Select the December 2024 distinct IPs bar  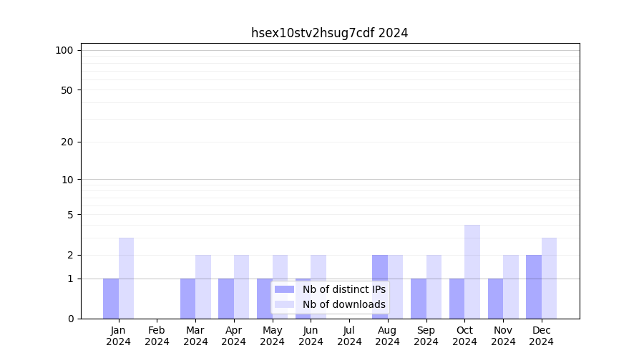tap(534, 286)
